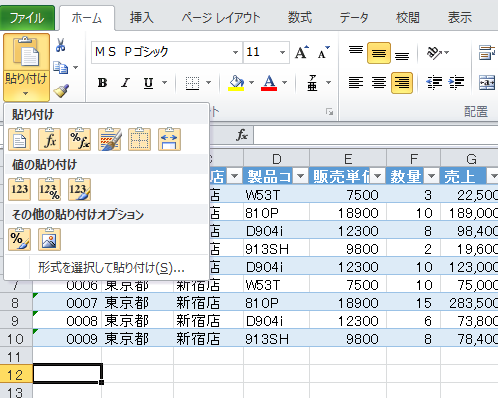Screen dimensions: 498x398
Task: Switch to the 挿入 tab
Action: pos(142,18)
